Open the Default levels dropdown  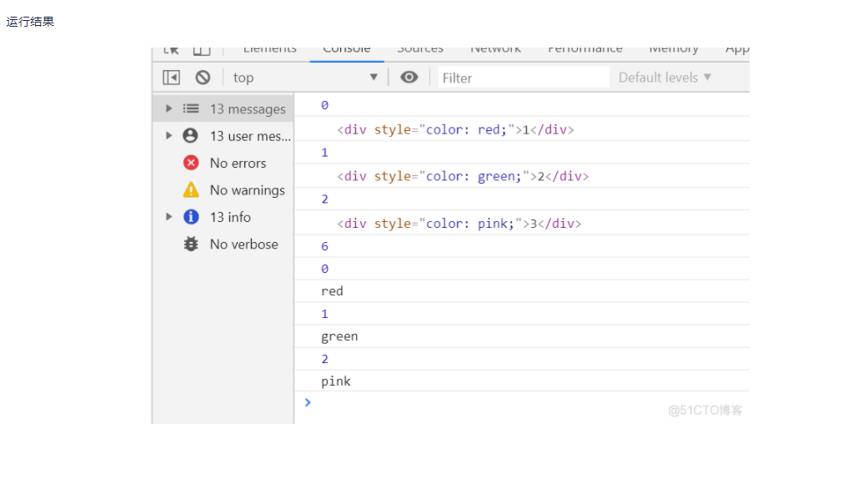(665, 78)
